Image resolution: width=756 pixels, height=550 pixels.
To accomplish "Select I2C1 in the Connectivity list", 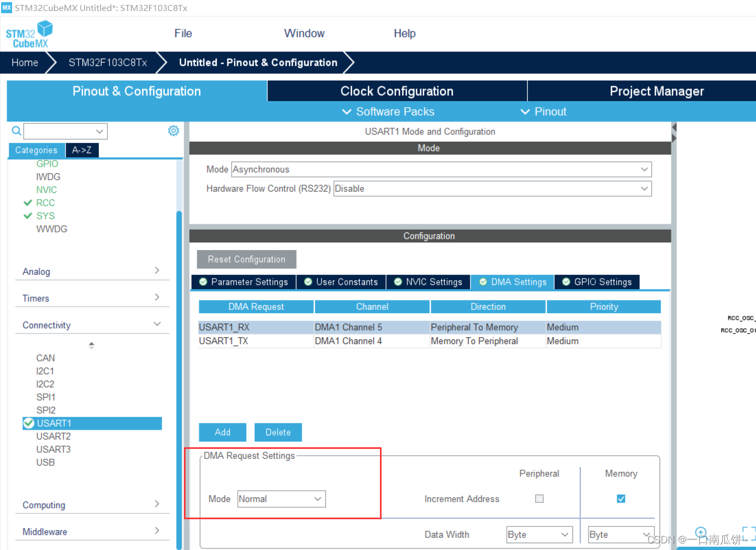I will coord(45,371).
